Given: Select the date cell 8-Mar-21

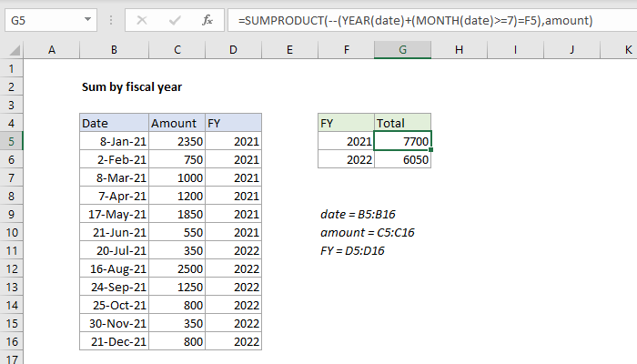Looking at the screenshot, I should point(114,178).
